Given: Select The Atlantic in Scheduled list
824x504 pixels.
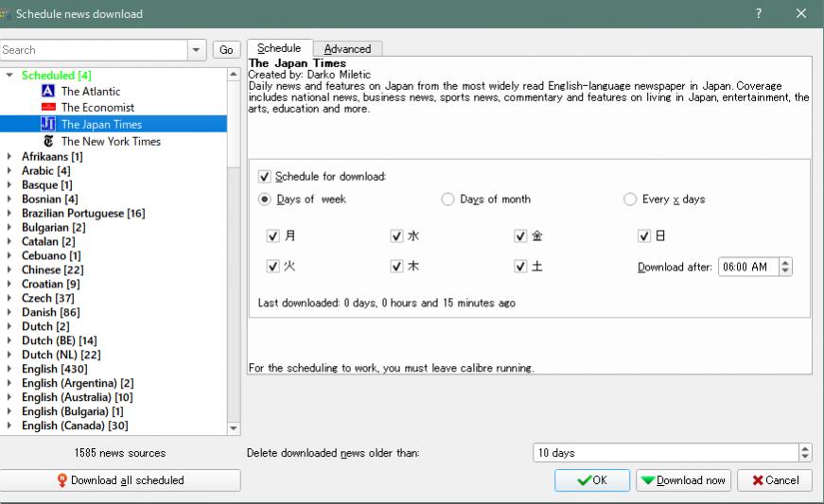Looking at the screenshot, I should (91, 92).
